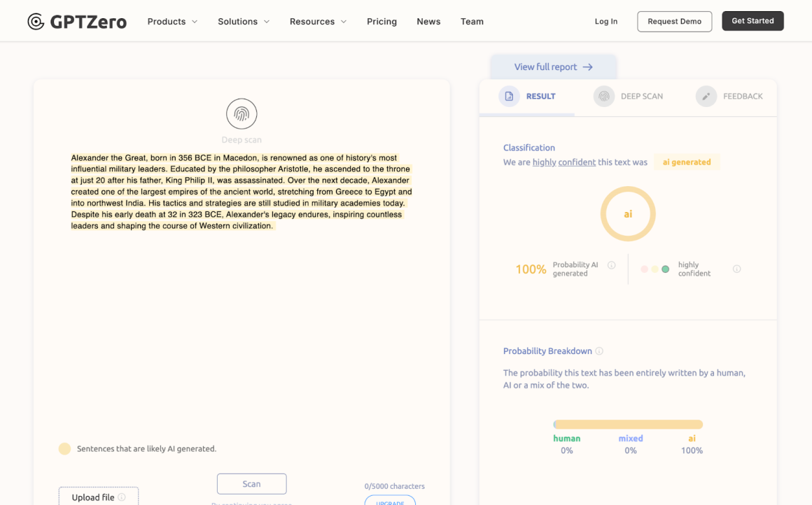Image resolution: width=812 pixels, height=505 pixels.
Task: Click View full report link
Action: coord(553,66)
